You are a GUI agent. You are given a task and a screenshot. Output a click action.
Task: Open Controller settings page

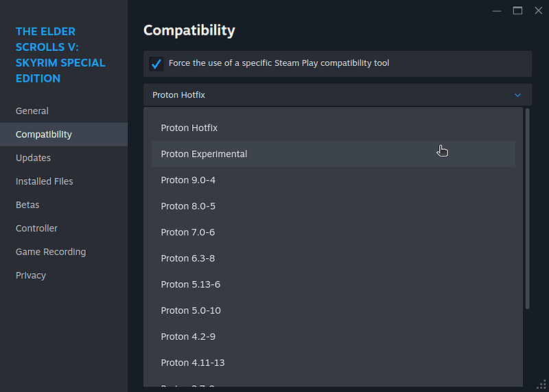point(64,228)
